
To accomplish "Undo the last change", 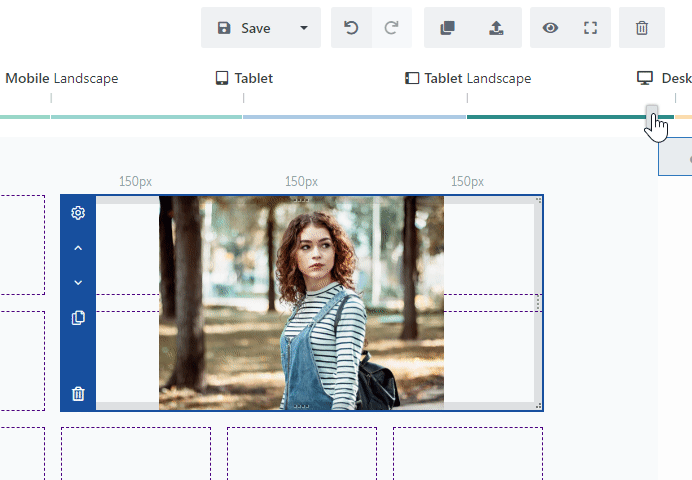I will [x=351, y=28].
